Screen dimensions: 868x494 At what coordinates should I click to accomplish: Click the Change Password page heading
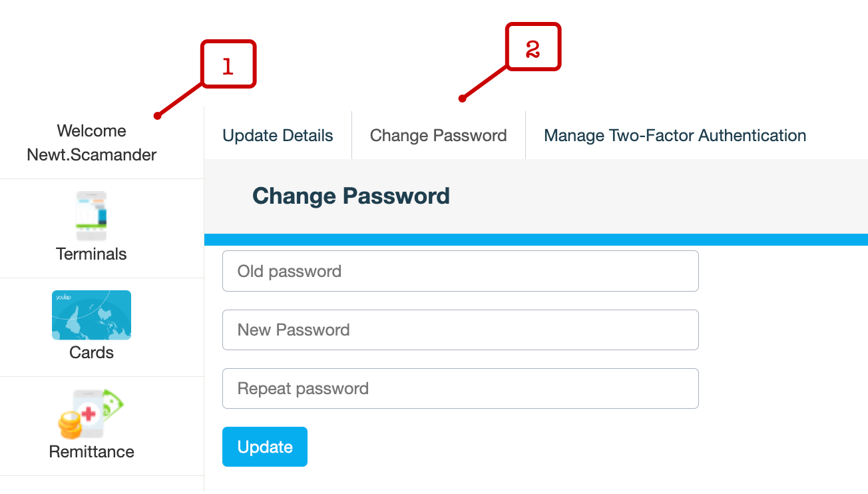(351, 196)
